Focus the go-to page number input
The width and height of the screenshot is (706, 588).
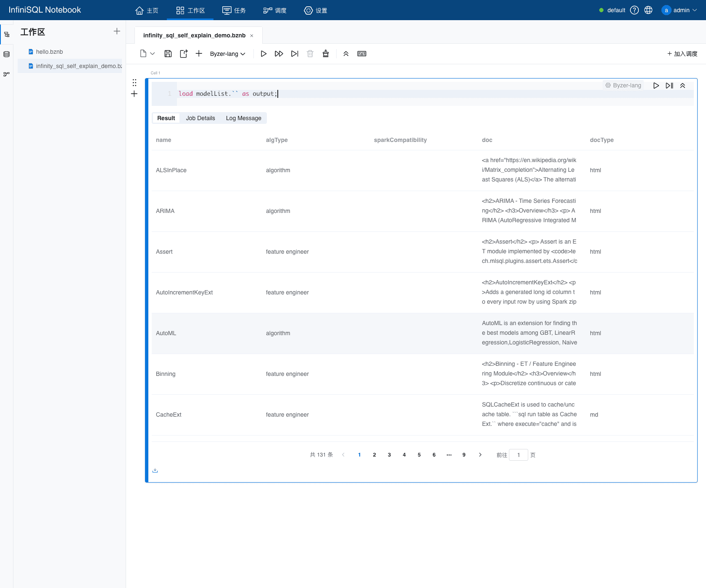519,455
